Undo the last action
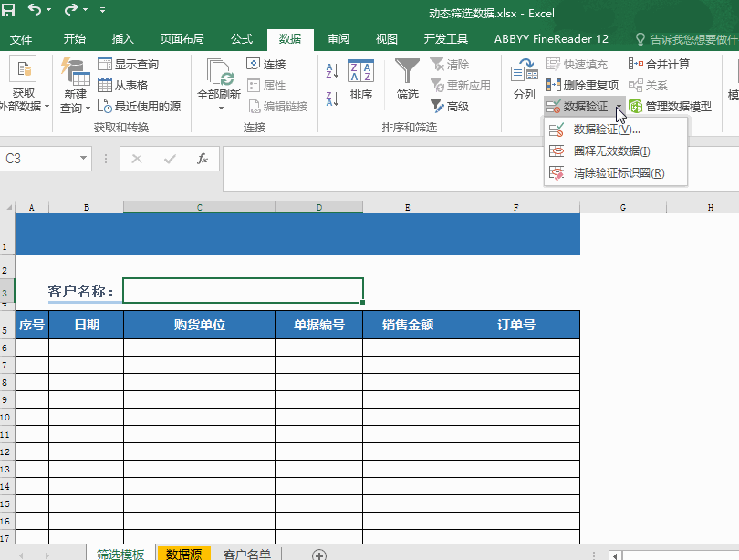 point(35,9)
